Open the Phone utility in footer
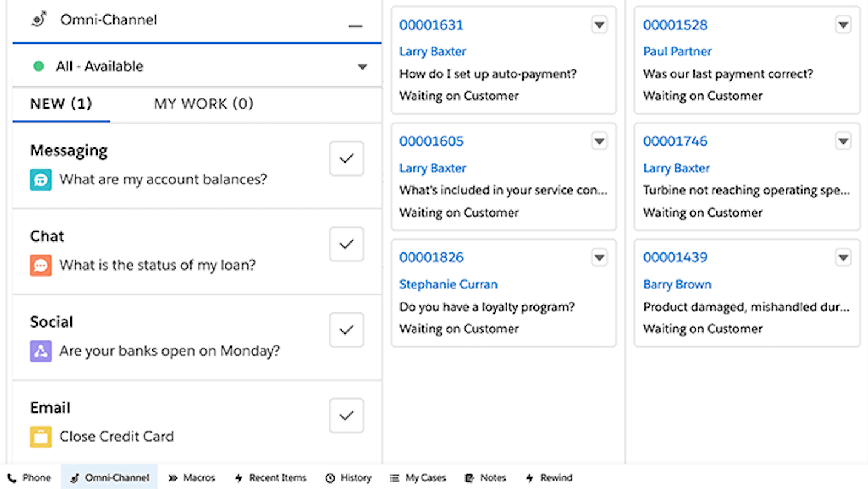Viewport: 868px width, 489px height. pyautogui.click(x=30, y=477)
